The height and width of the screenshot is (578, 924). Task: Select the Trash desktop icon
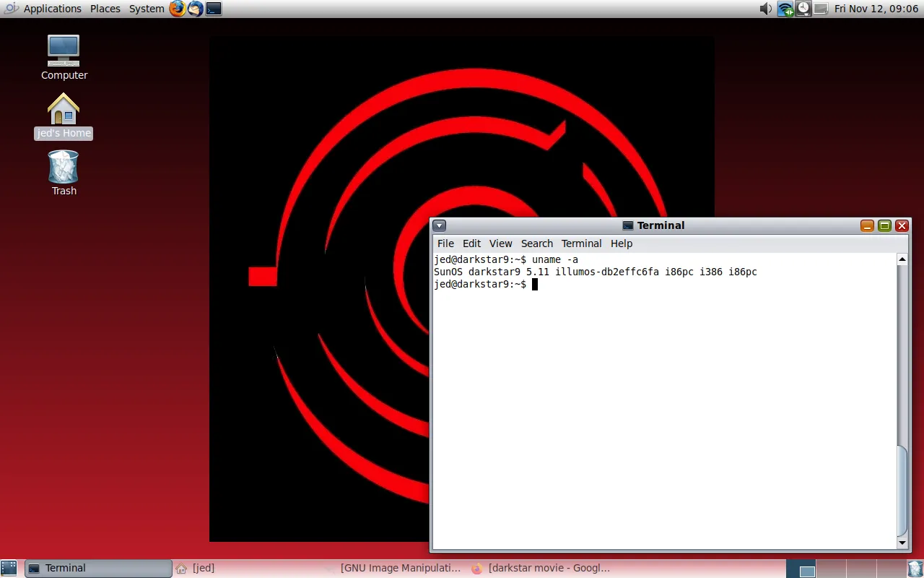64,173
